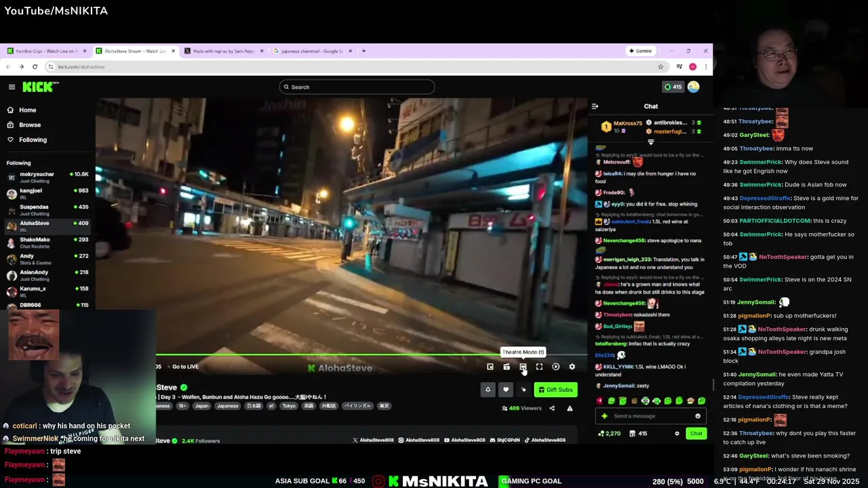Viewport: 868px width, 488px height.
Task: Open the Kick hamburger menu
Action: point(12,87)
